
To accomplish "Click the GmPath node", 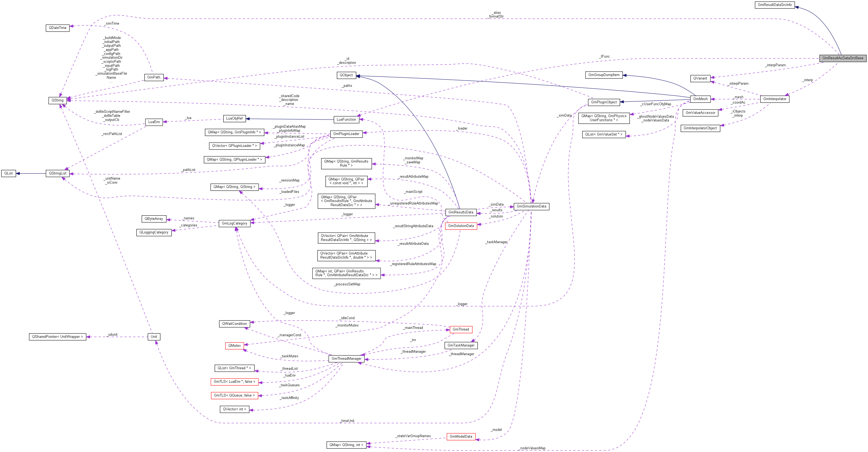I will click(x=154, y=78).
